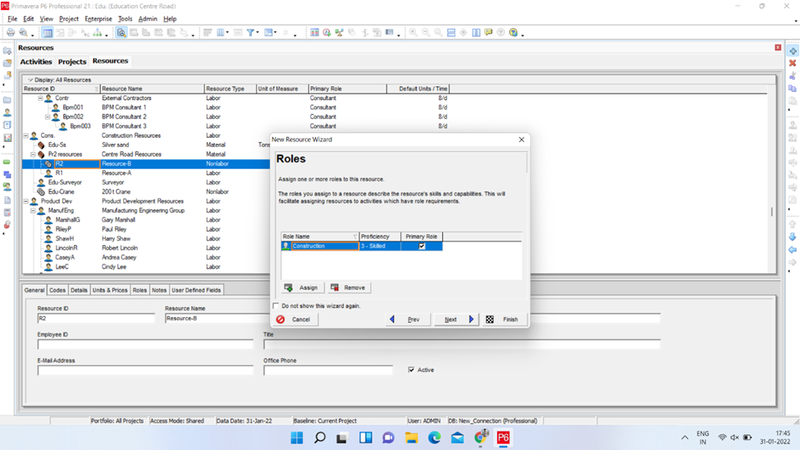This screenshot has height=450, width=800.
Task: Select the Construction role name cell
Action: [x=325, y=246]
